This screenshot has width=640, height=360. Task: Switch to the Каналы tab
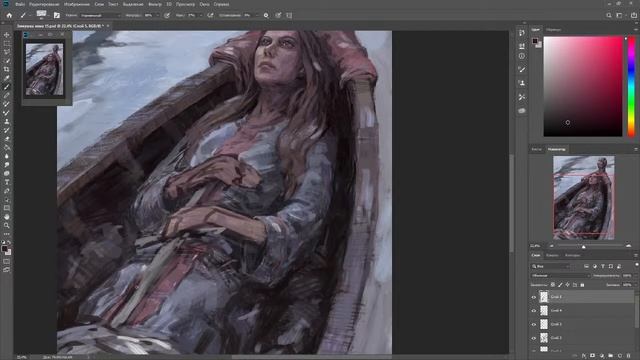(x=552, y=256)
